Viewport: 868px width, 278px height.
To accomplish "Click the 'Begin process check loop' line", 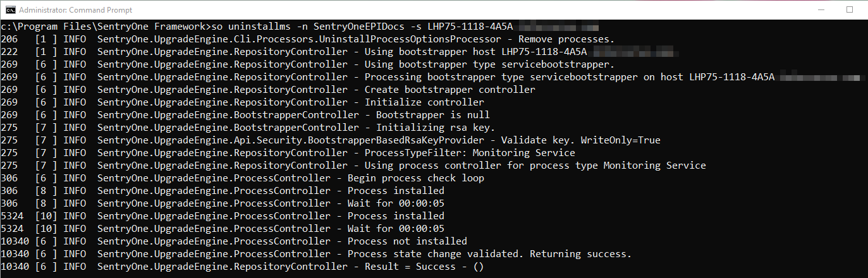I will click(x=415, y=178).
